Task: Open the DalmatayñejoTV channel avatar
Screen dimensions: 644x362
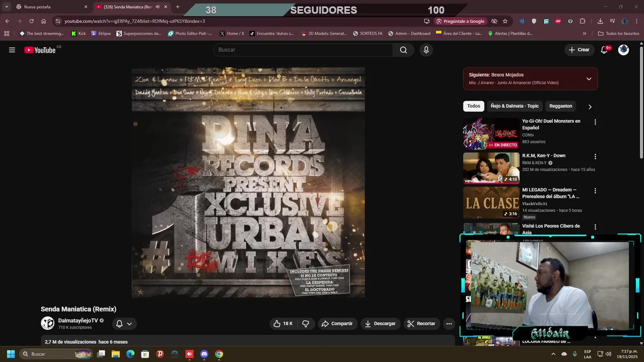Action: pyautogui.click(x=47, y=323)
